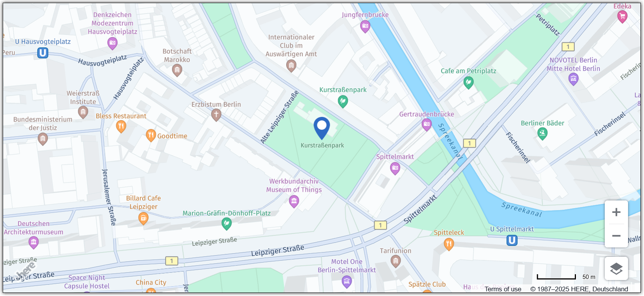Image resolution: width=644 pixels, height=296 pixels.
Task: Click the NOVOTEL Berlin Mitte hotel icon
Action: pyautogui.click(x=573, y=79)
